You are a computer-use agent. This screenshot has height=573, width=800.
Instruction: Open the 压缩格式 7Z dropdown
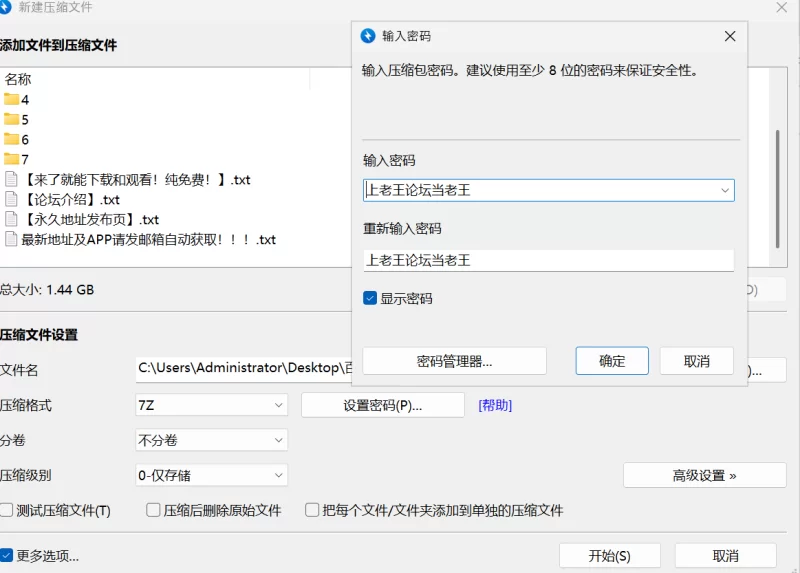(211, 405)
